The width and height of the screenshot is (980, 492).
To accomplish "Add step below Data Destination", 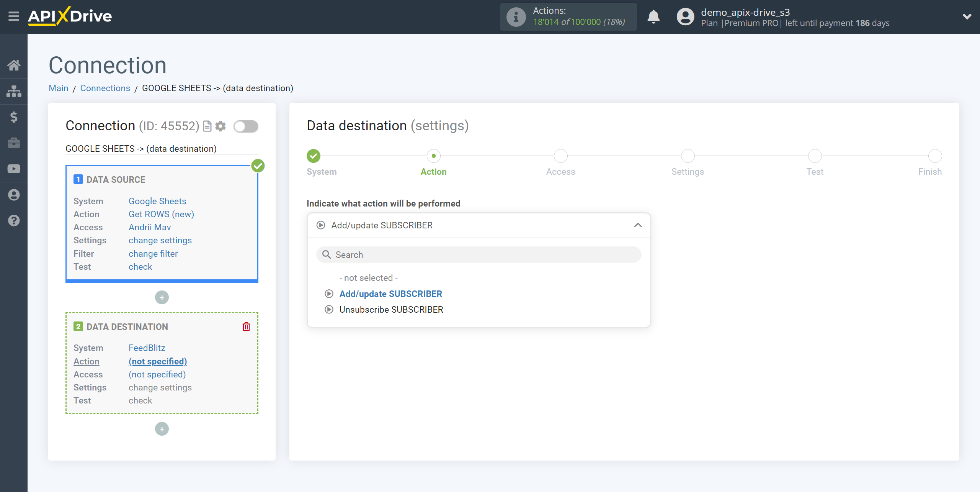I will pos(162,429).
